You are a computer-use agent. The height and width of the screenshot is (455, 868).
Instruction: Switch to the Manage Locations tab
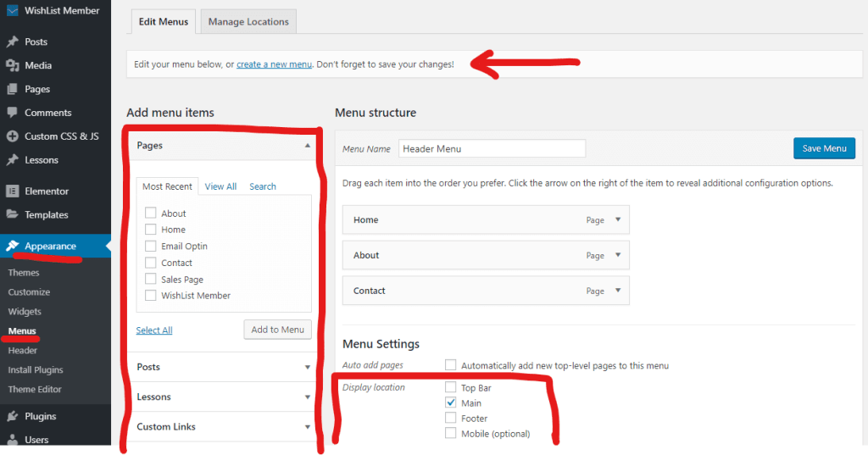pos(248,21)
